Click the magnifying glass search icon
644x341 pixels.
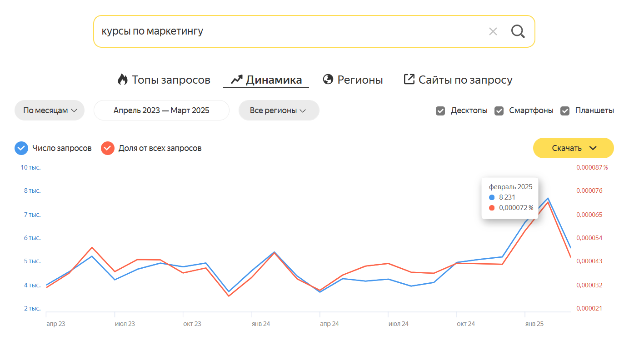[518, 31]
